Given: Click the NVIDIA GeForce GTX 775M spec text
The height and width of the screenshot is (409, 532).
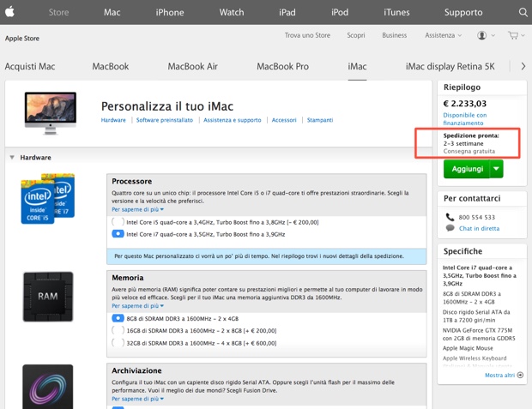Looking at the screenshot, I should pos(479,334).
